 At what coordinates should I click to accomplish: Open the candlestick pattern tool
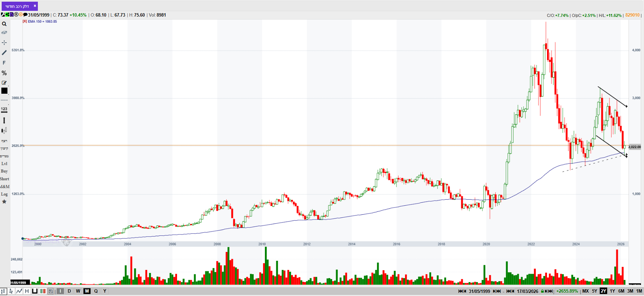4,131
